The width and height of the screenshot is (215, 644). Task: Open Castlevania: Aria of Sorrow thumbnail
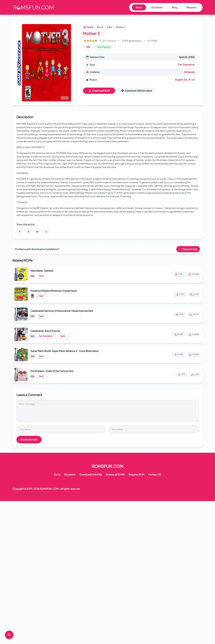pyautogui.click(x=21, y=334)
